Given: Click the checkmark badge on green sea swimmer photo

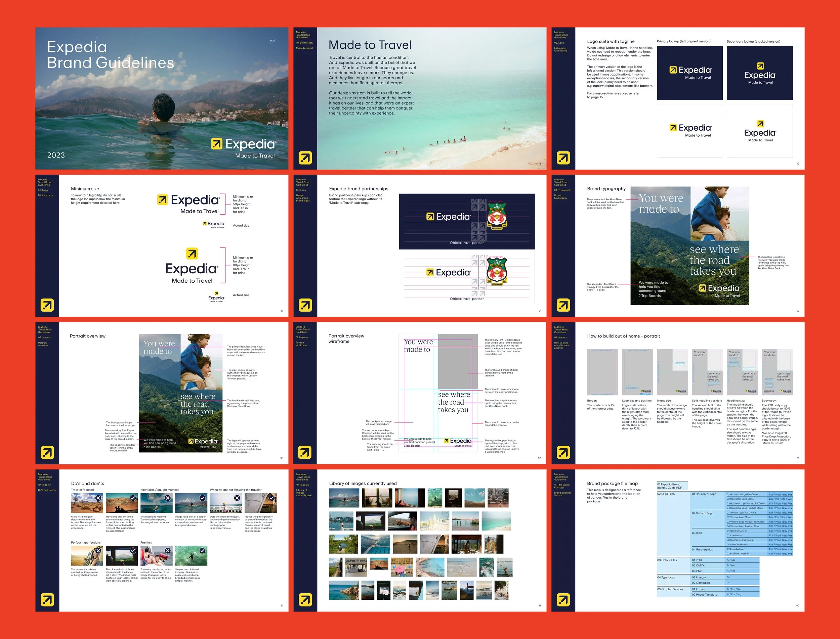Looking at the screenshot, I should 203,550.
